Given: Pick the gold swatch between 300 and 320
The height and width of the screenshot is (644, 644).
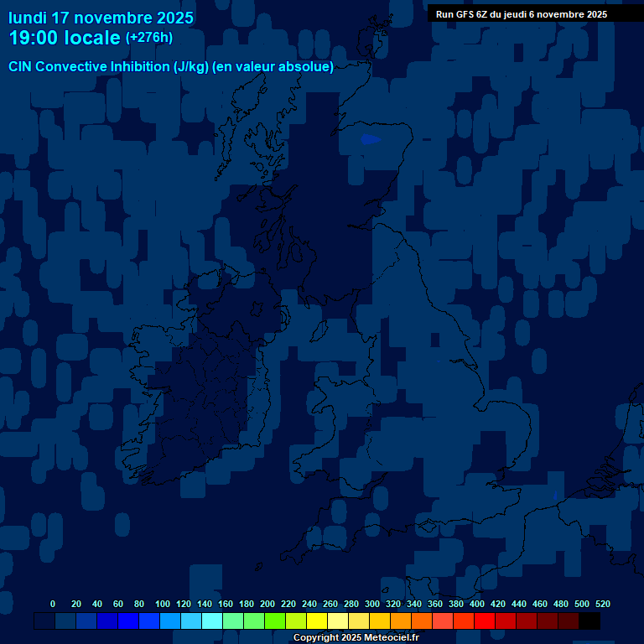Looking at the screenshot, I should point(380,621).
